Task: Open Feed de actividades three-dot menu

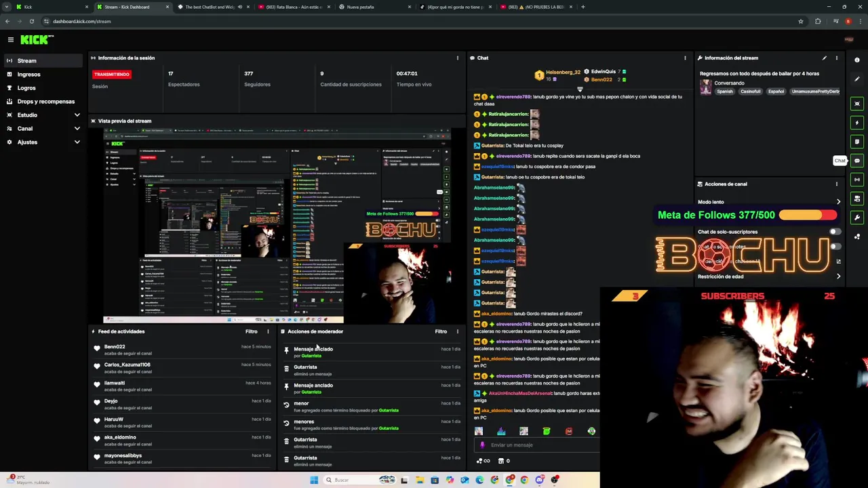Action: (x=268, y=331)
